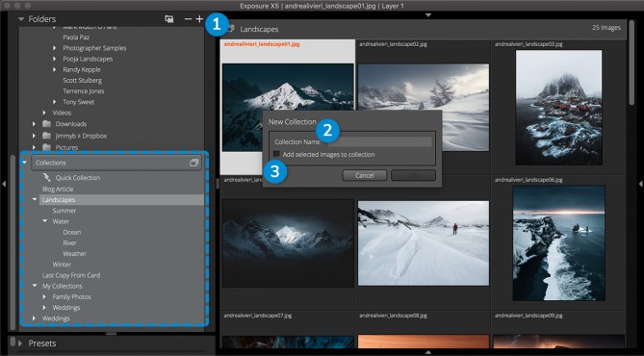
Task: Expand the Presets panel
Action: 19,343
